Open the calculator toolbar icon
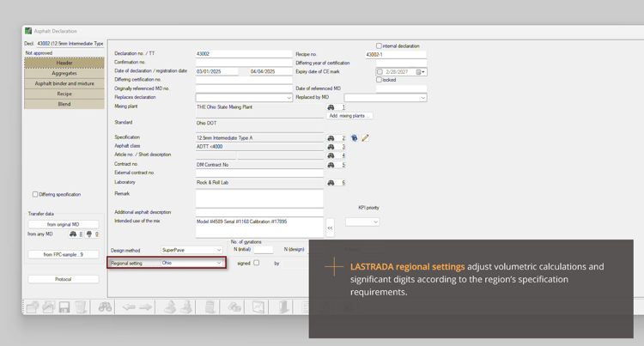Image resolution: width=644 pixels, height=346 pixels. pyautogui.click(x=210, y=307)
